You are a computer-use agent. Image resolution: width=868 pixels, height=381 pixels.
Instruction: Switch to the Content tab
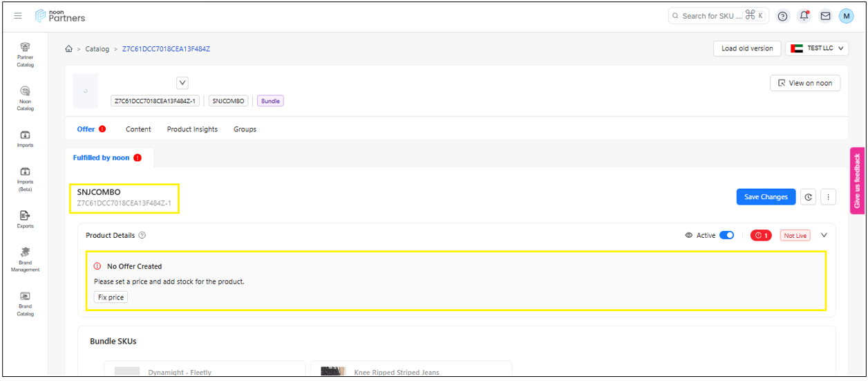click(x=138, y=129)
